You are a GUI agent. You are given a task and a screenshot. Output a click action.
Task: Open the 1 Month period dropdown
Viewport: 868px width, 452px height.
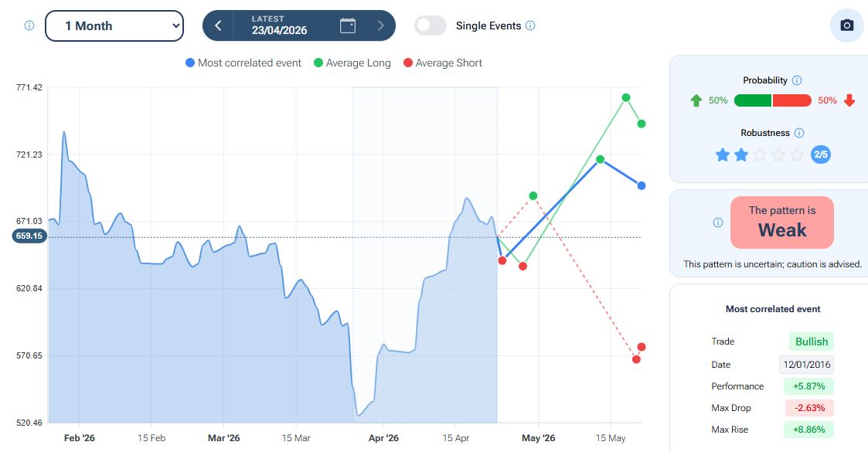[x=114, y=25]
